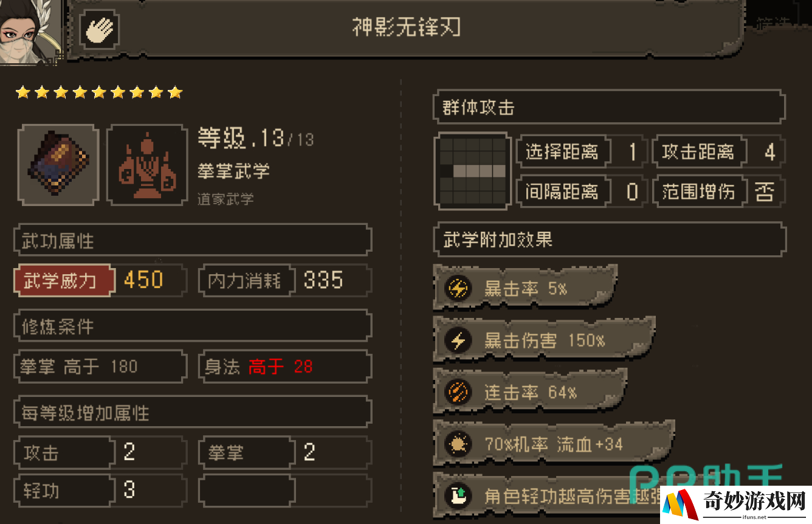812x524 pixels.
Task: Click the meditating figure Taoist icon
Action: pos(148,165)
